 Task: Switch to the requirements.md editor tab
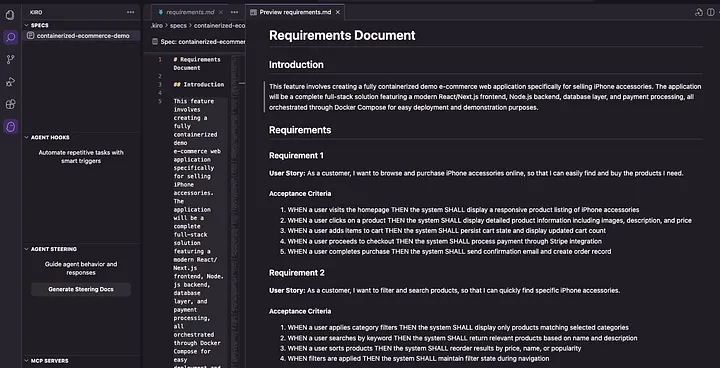click(x=190, y=12)
